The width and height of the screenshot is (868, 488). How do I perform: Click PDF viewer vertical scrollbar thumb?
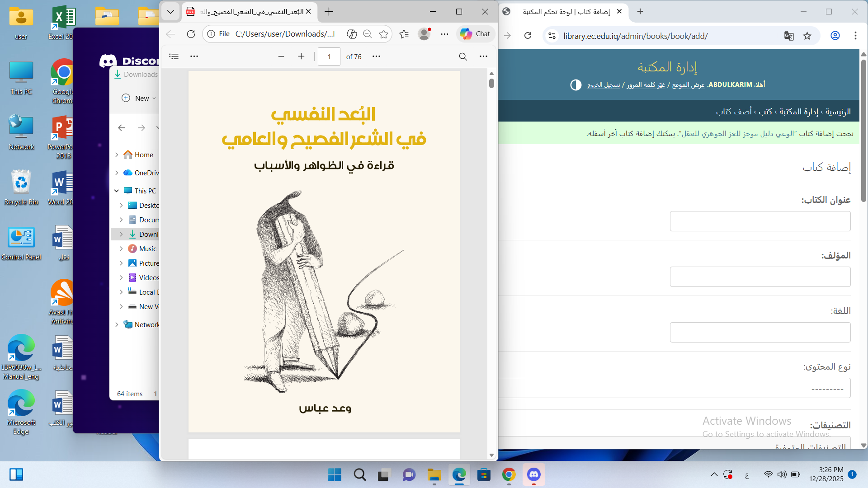click(491, 84)
